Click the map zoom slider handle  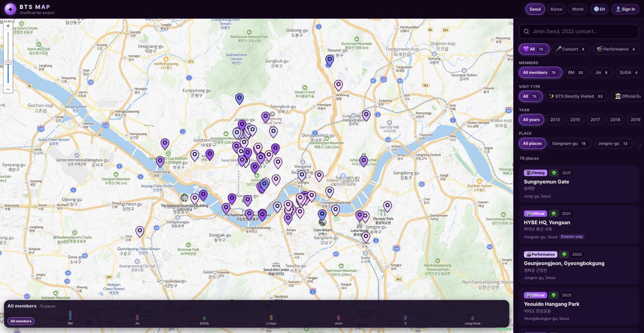pyautogui.click(x=8, y=62)
